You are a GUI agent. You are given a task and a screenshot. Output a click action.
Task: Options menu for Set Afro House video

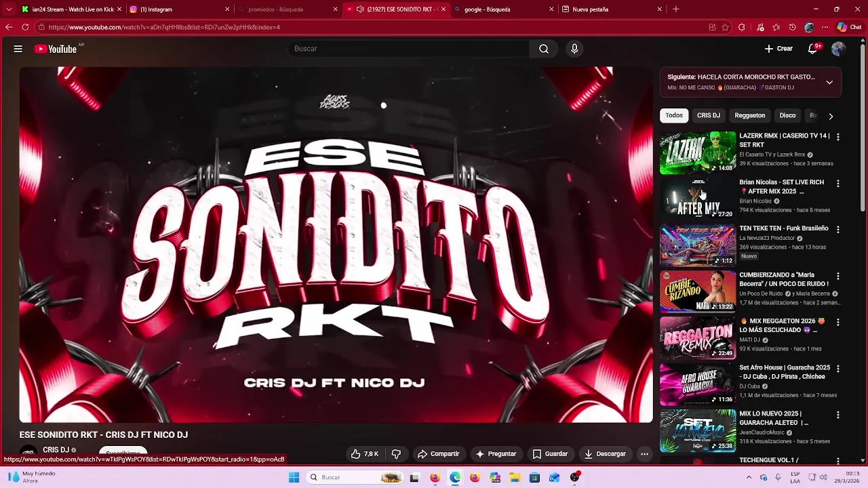click(837, 369)
